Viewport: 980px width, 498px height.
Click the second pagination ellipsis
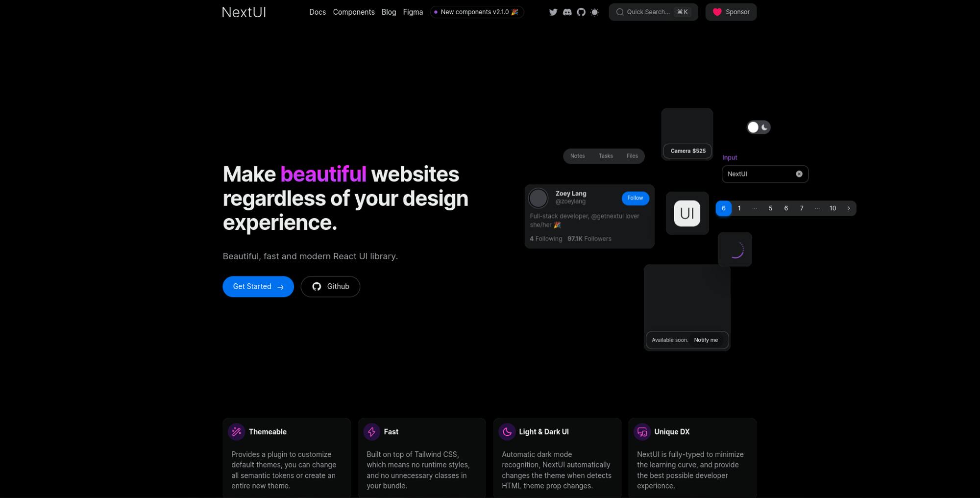[817, 208]
